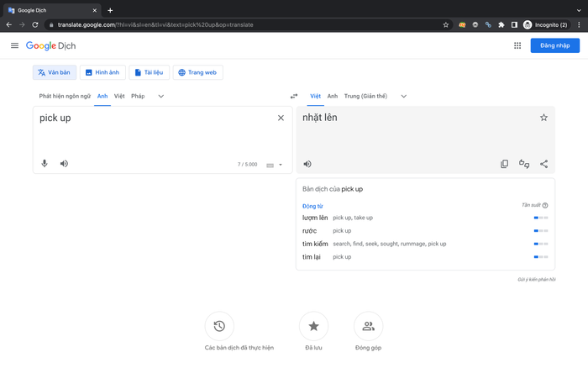Select Việt as source language
The width and height of the screenshot is (588, 368).
119,96
